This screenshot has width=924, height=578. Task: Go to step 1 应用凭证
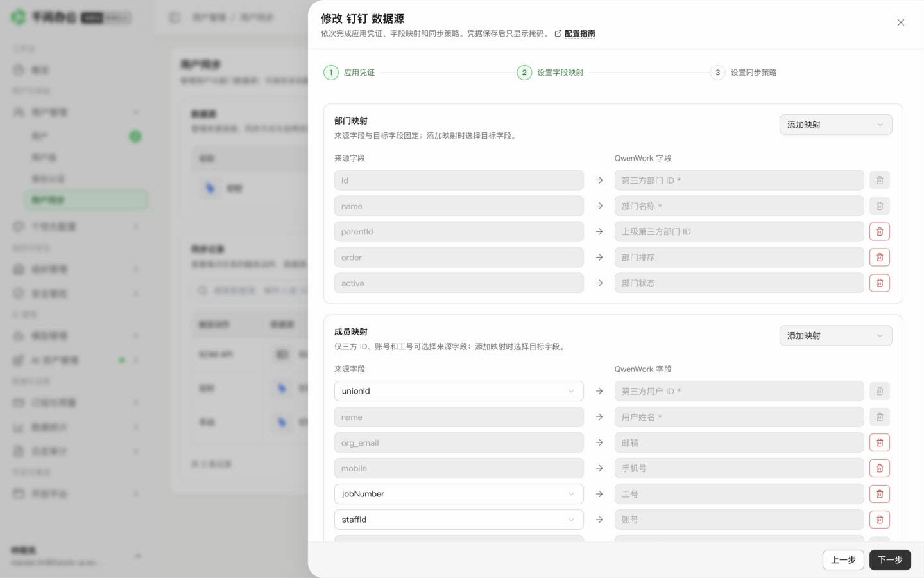click(349, 73)
